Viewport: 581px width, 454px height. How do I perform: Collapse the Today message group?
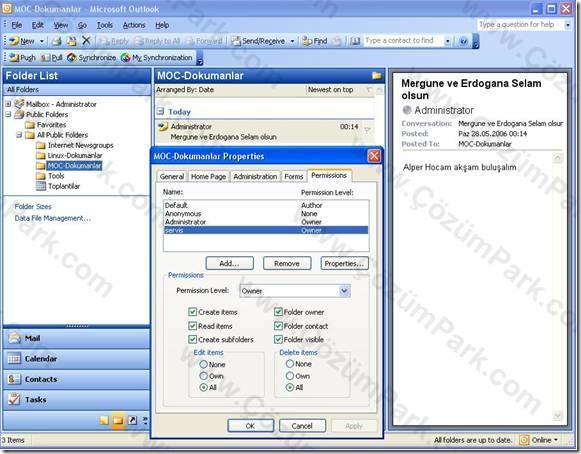[160, 111]
